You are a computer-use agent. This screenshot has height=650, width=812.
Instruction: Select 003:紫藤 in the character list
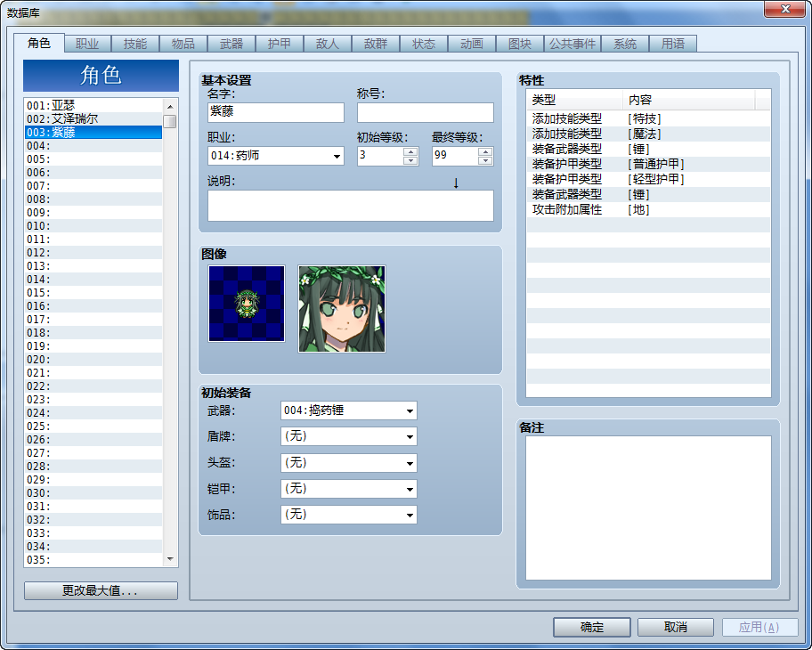tap(93, 133)
